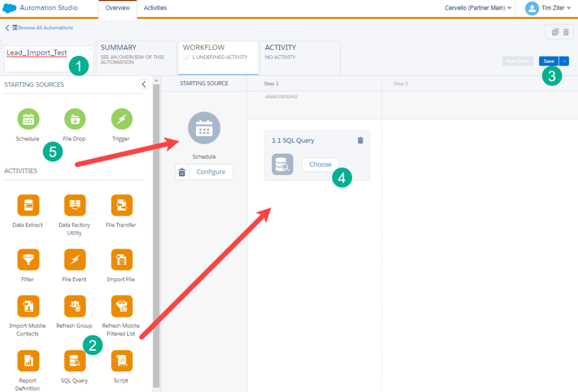Switch to the Activities tab
This screenshot has height=392, width=578.
coord(155,8)
